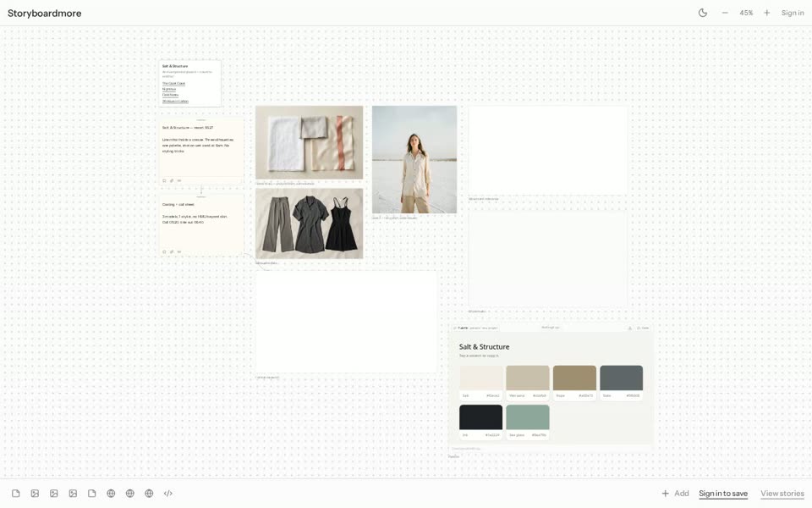Select the first image icon in bottom bar
This screenshot has height=508, width=812.
35,494
